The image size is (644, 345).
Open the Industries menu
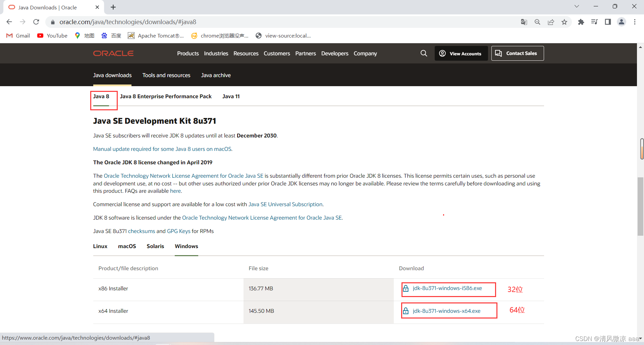[x=216, y=53]
